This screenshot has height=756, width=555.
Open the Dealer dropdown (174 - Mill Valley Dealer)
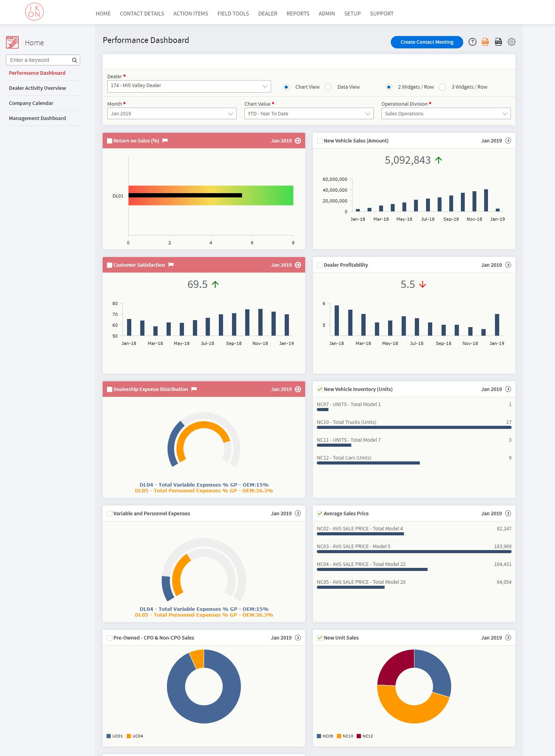(x=189, y=86)
